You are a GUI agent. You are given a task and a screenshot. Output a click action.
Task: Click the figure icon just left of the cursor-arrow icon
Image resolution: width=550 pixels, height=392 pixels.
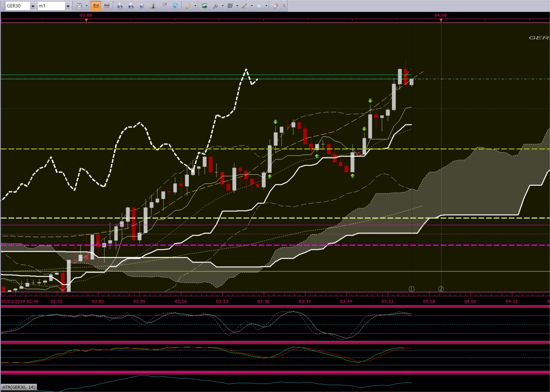click(x=131, y=6)
